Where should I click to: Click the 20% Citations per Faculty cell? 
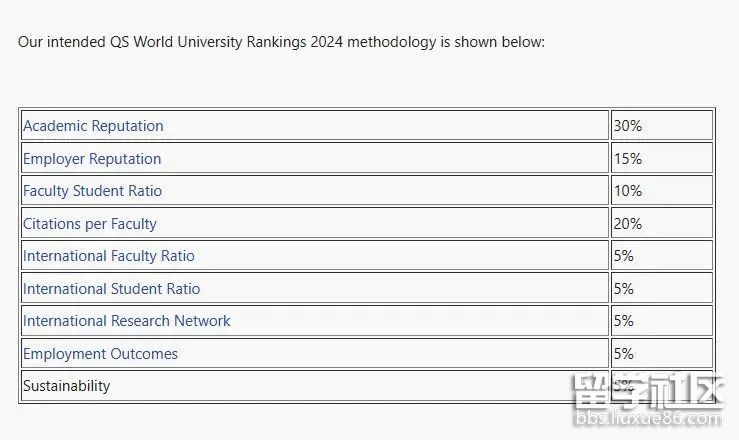628,224
